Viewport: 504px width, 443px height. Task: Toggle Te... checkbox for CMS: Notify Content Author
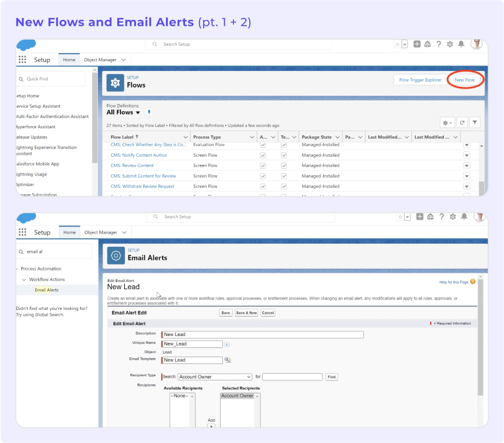tap(284, 155)
